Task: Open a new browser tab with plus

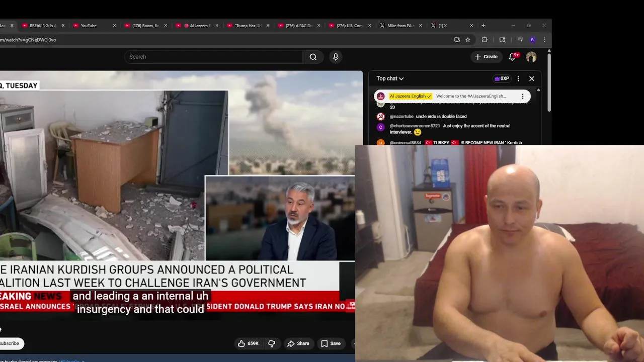Action: (484, 26)
